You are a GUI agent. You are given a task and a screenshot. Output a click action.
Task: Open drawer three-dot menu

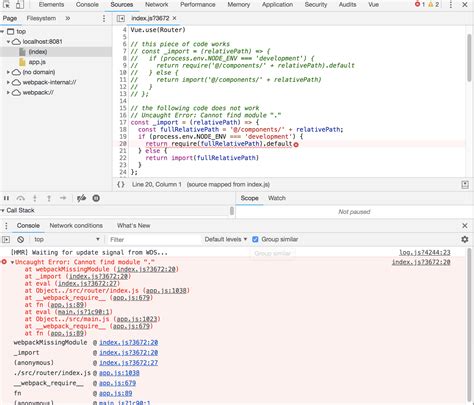[6, 226]
